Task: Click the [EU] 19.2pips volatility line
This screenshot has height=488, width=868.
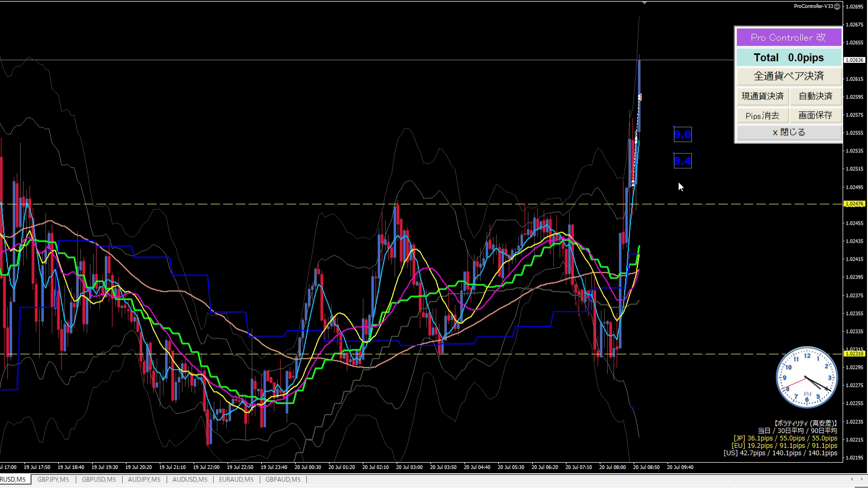Action: pos(784,446)
